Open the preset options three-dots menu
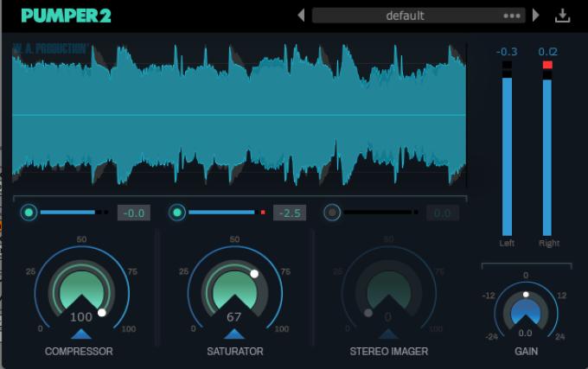 512,16
